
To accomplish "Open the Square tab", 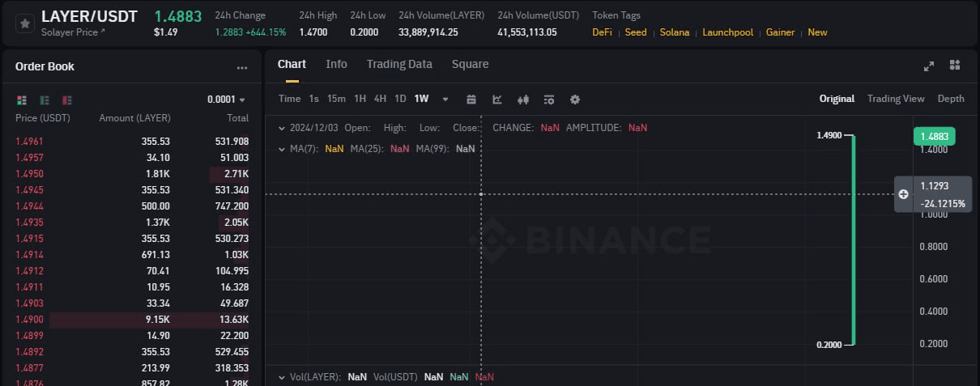I will (470, 64).
